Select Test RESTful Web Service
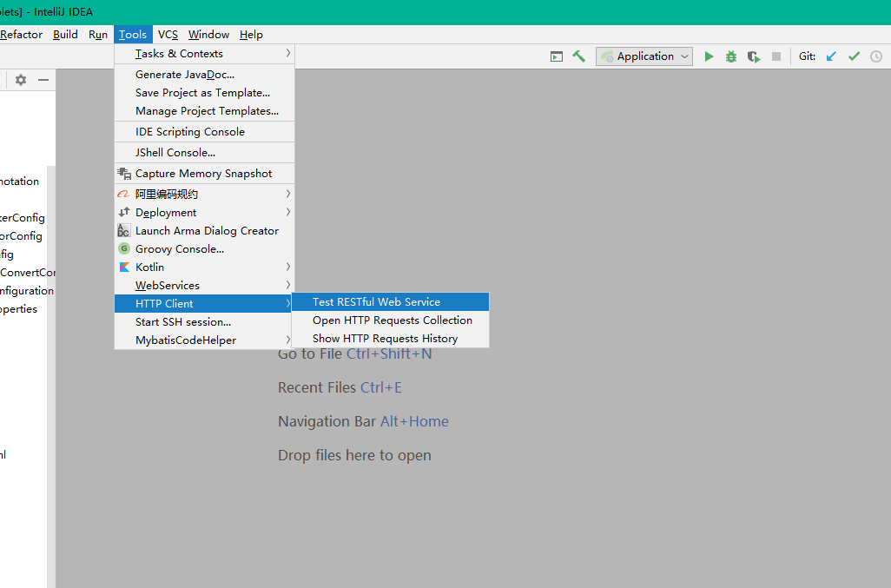Screen dimensions: 891x588 [391, 302]
